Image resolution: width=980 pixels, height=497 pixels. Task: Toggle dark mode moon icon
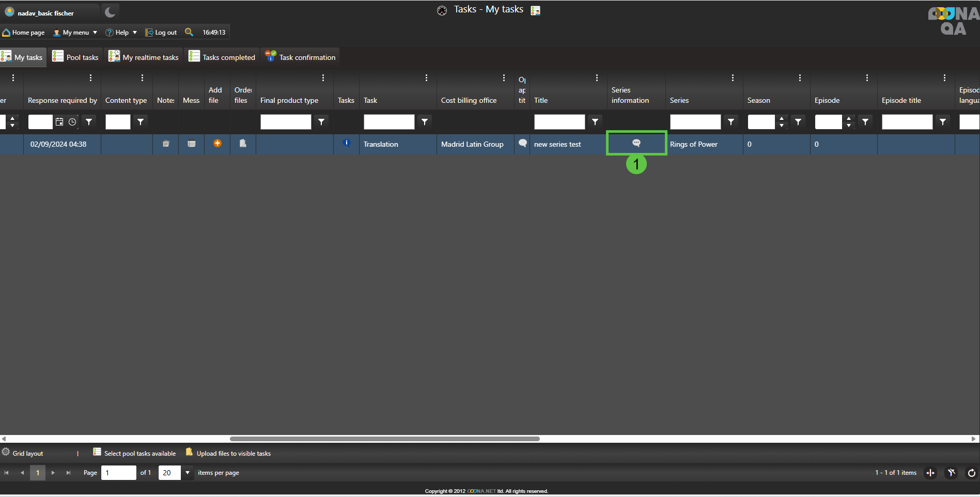110,12
